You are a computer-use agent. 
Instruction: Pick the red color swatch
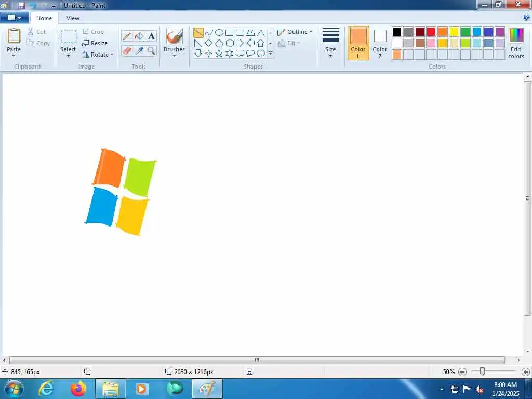431,32
